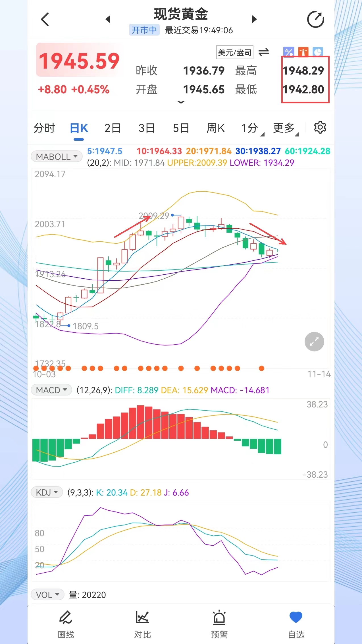Switch to 周K tab

[215, 128]
